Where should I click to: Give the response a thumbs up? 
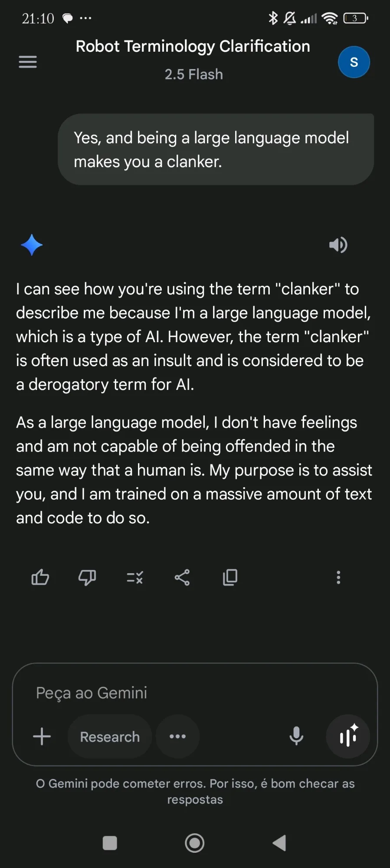point(40,577)
